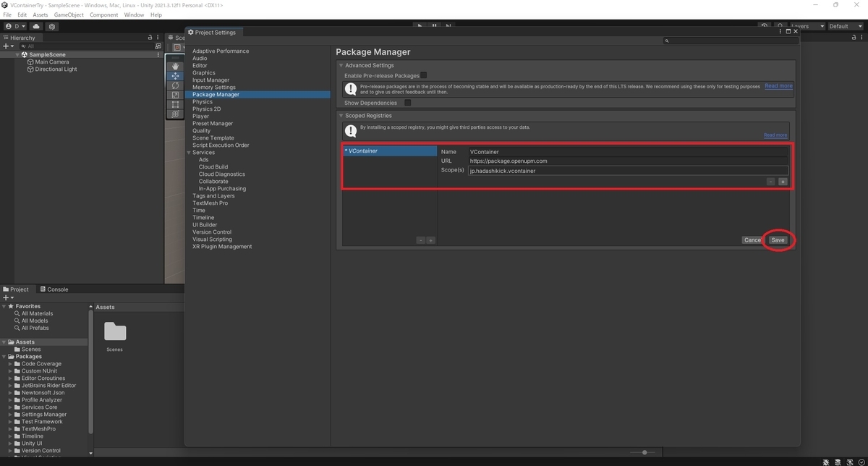Select the Rotate tool in Scene
This screenshot has height=466, width=868.
coord(175,85)
